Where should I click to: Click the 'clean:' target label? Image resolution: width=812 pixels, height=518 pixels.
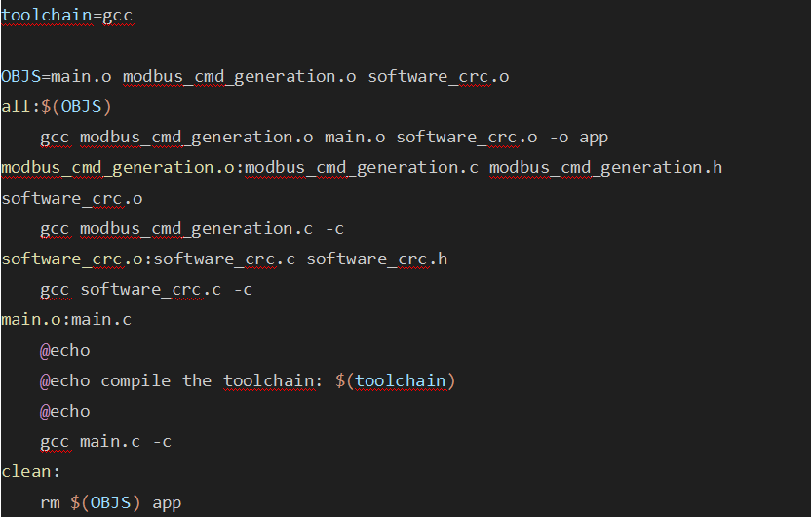point(31,472)
